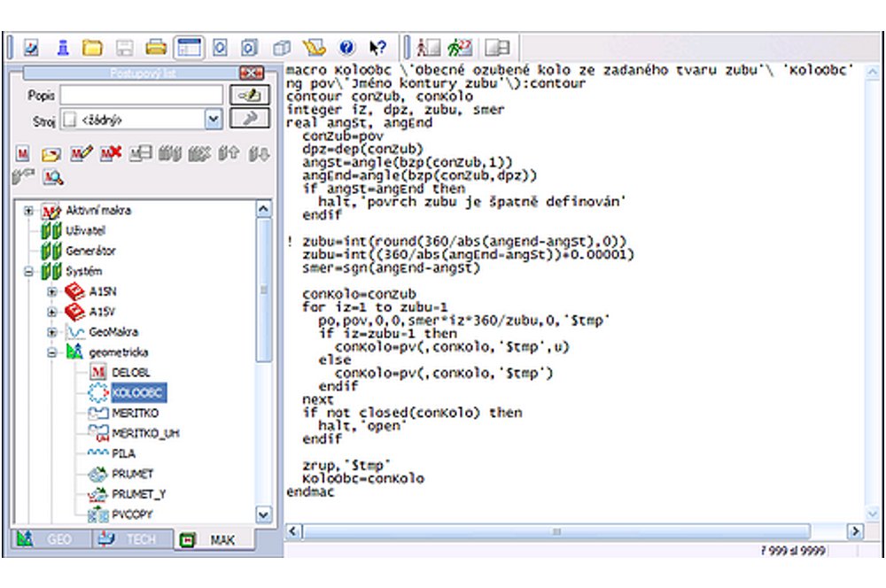Expand the GeoMakra tree node
Screen dimensions: 886x588
click(x=51, y=332)
